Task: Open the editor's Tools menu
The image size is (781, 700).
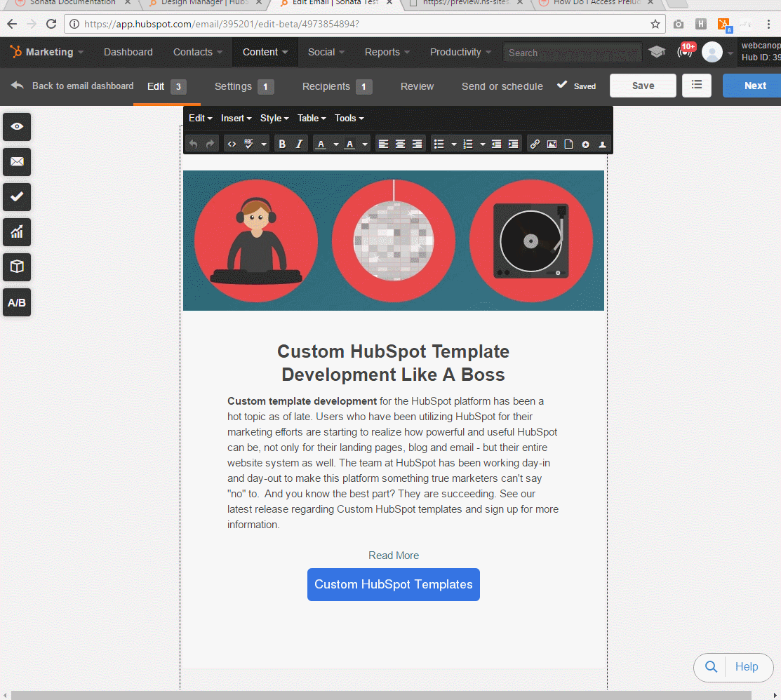Action: [x=349, y=118]
